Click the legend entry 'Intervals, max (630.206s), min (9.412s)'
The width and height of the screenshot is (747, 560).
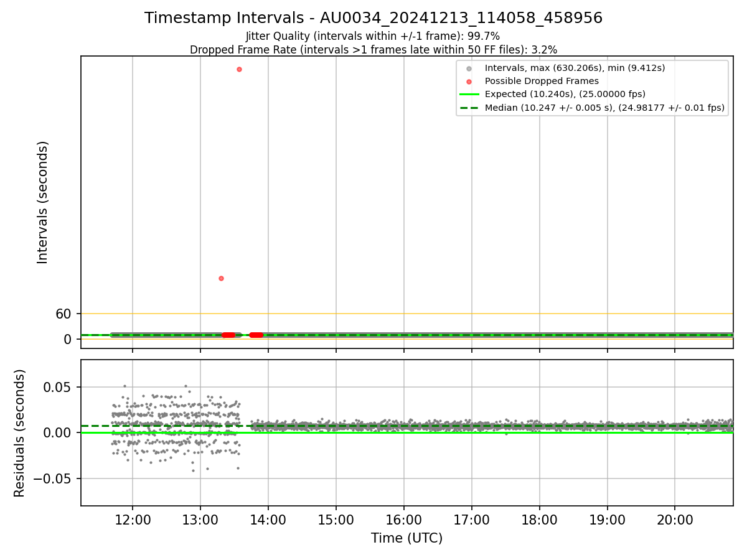click(x=575, y=68)
